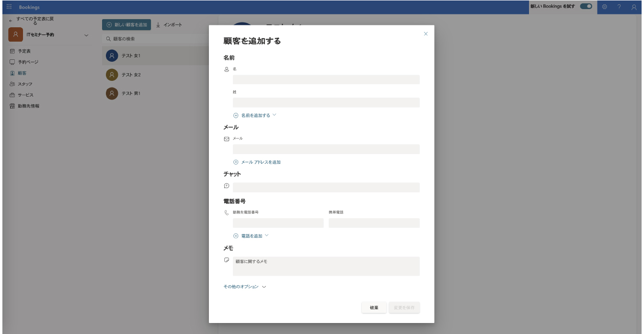The image size is (644, 334).
Task: Click the 携帯電話 input field
Action: pyautogui.click(x=374, y=223)
